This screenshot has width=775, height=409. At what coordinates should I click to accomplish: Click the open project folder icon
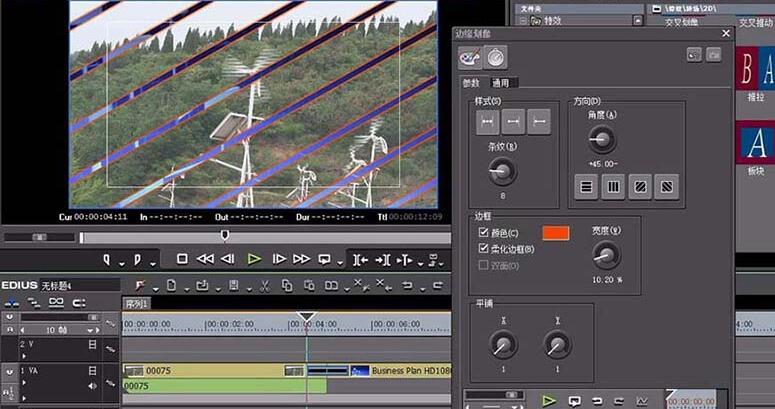pyautogui.click(x=202, y=285)
